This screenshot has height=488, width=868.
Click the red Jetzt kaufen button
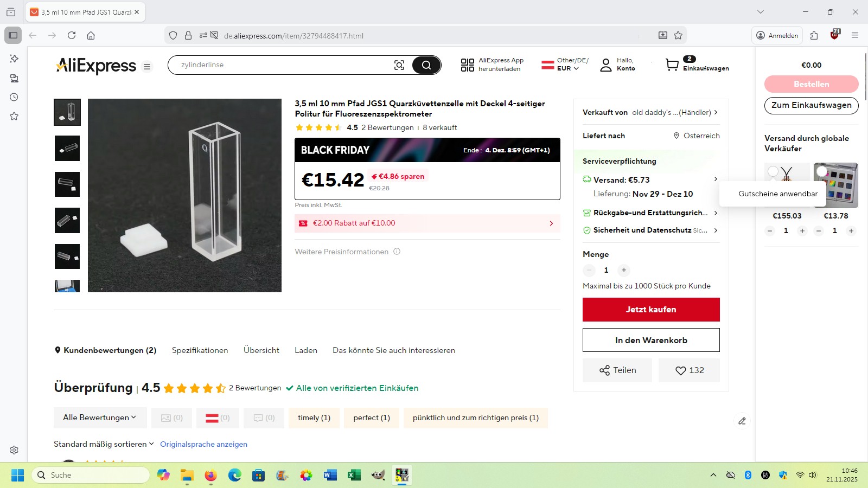click(x=651, y=310)
